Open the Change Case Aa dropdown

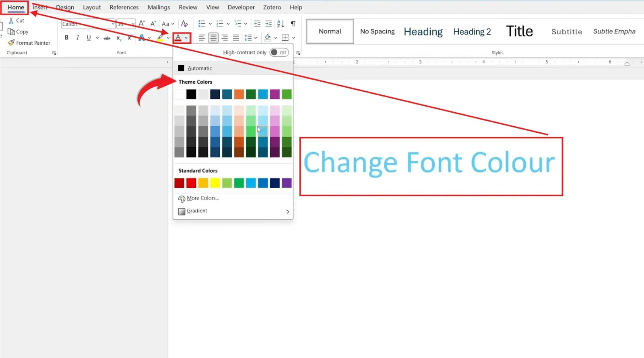(168, 24)
